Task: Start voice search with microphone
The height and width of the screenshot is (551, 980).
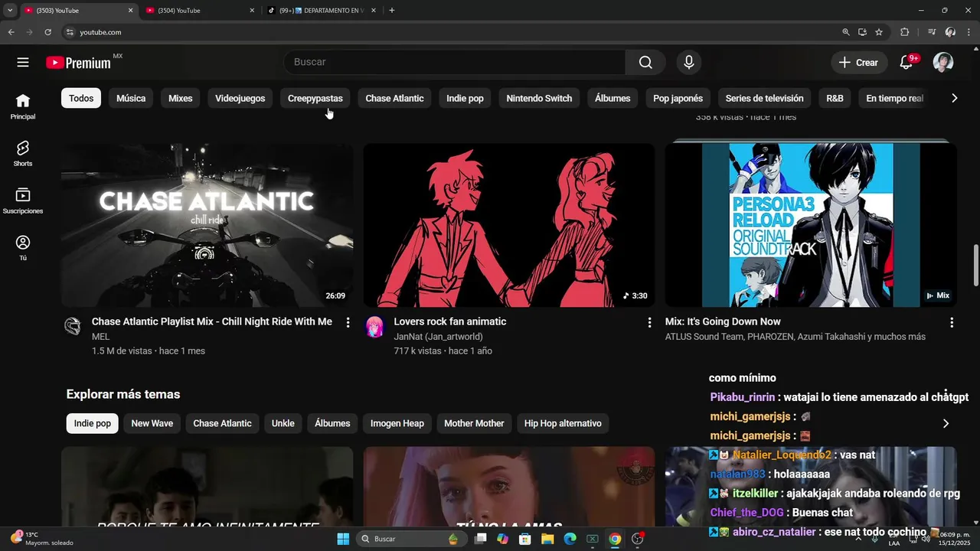Action: [689, 63]
